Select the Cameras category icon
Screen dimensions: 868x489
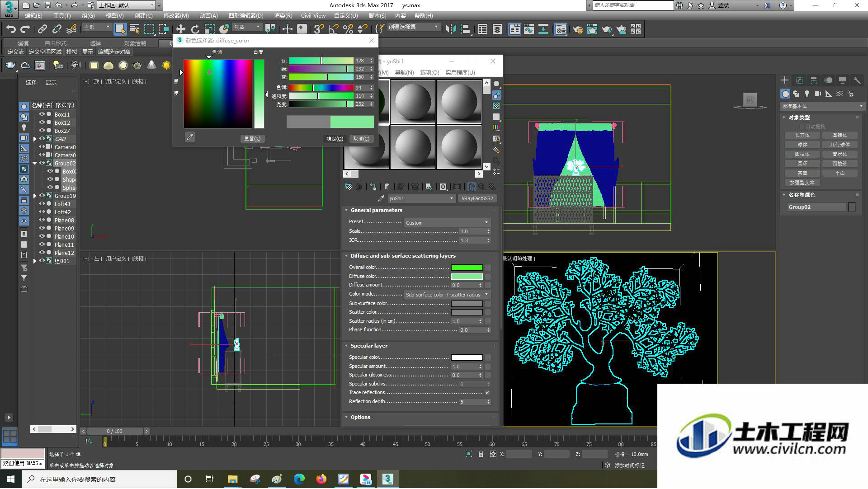pyautogui.click(x=818, y=94)
